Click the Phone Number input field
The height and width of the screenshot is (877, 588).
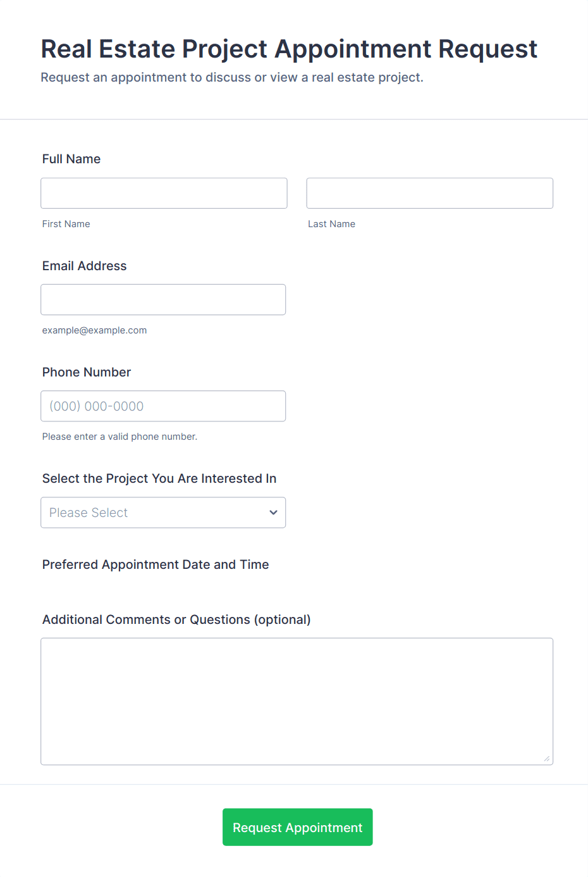point(163,406)
